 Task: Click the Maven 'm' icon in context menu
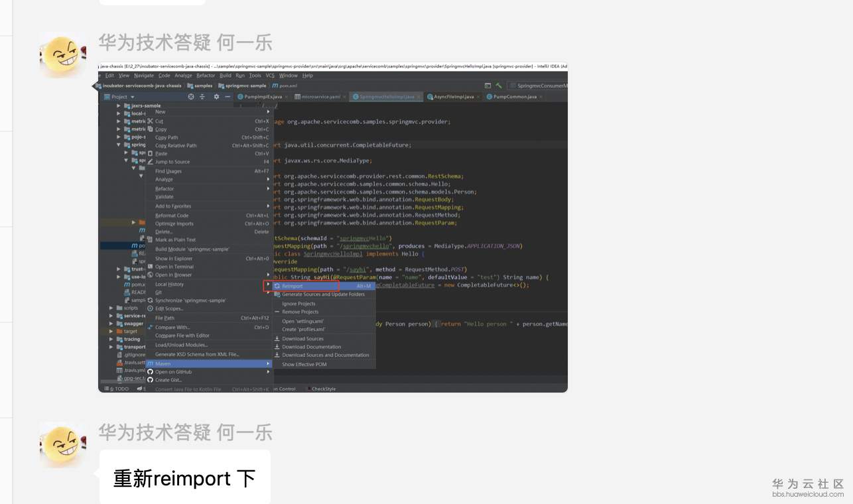click(x=150, y=363)
